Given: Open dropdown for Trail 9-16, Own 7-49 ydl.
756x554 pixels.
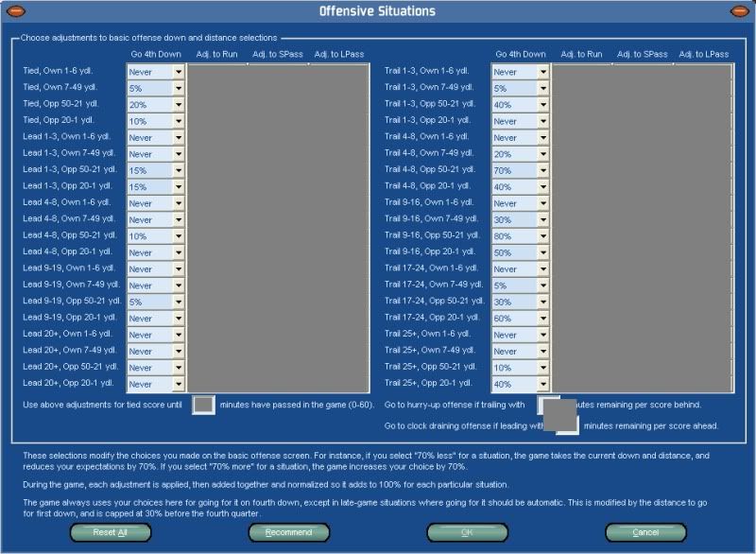Looking at the screenshot, I should coord(542,219).
